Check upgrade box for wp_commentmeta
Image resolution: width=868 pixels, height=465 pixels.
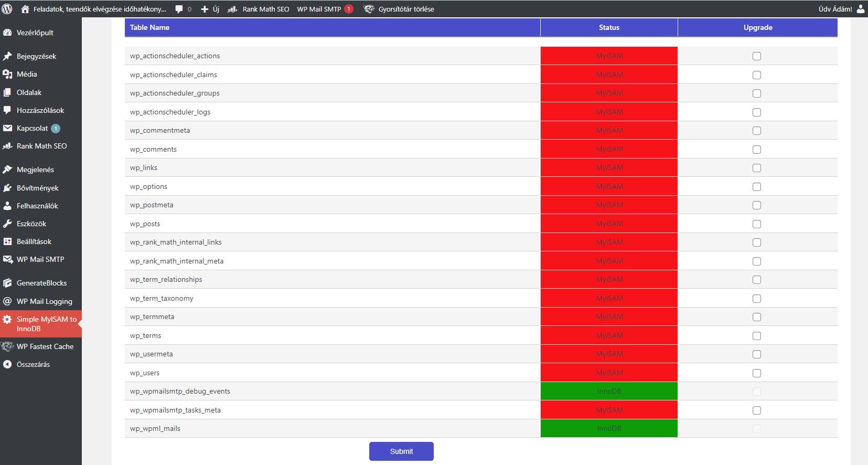[x=757, y=131]
